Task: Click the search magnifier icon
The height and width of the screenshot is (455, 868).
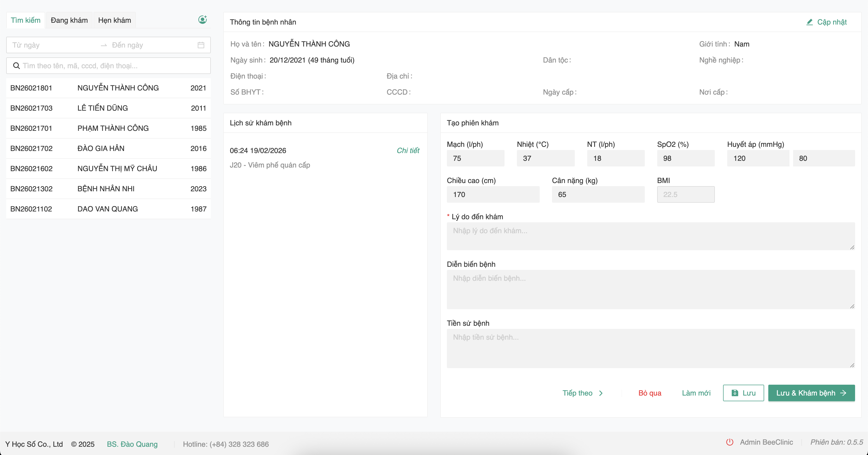Action: [x=16, y=66]
